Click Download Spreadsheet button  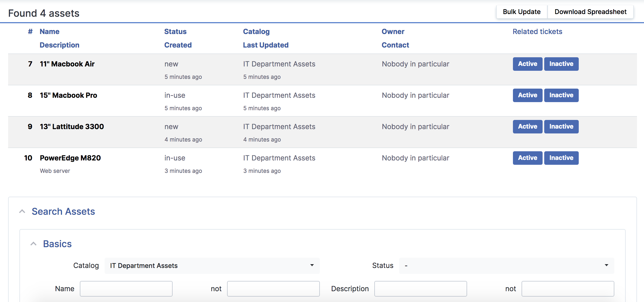(x=590, y=12)
